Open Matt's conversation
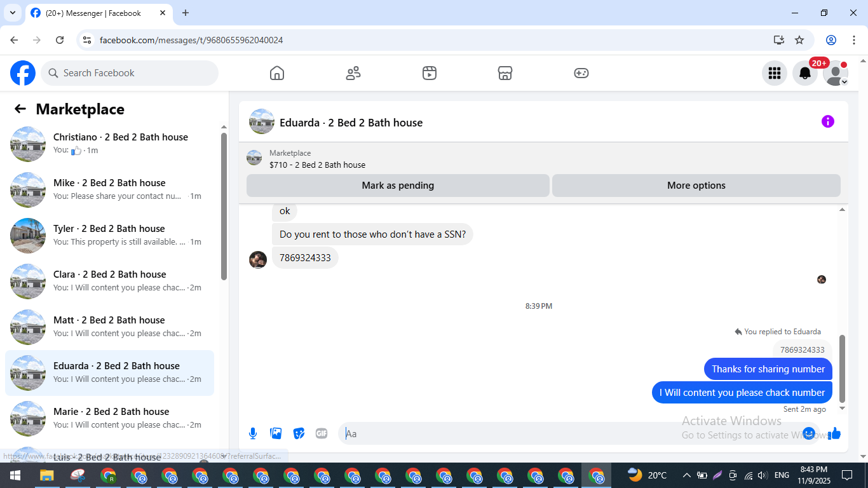This screenshot has height=488, width=868. coord(109,327)
